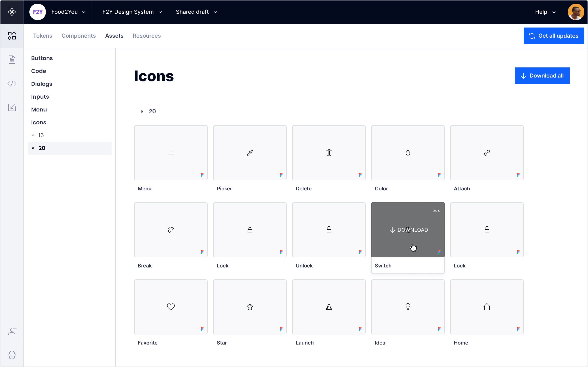
Task: Open the F2Y Design System dropdown
Action: 160,12
